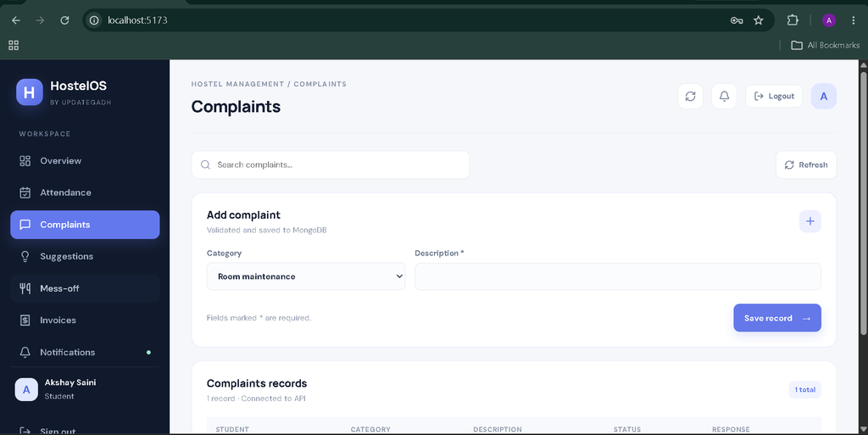Select the Complaints menu label

(x=64, y=225)
